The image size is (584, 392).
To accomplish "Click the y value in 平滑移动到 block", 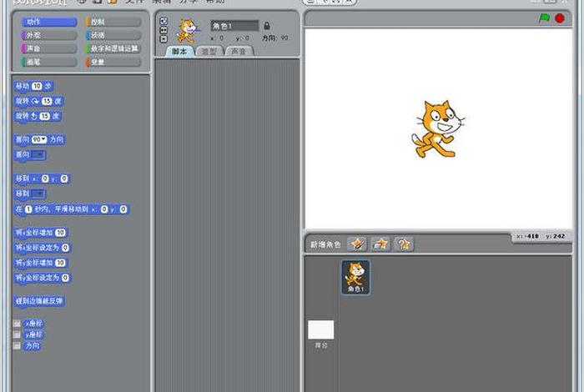I will pyautogui.click(x=123, y=209).
